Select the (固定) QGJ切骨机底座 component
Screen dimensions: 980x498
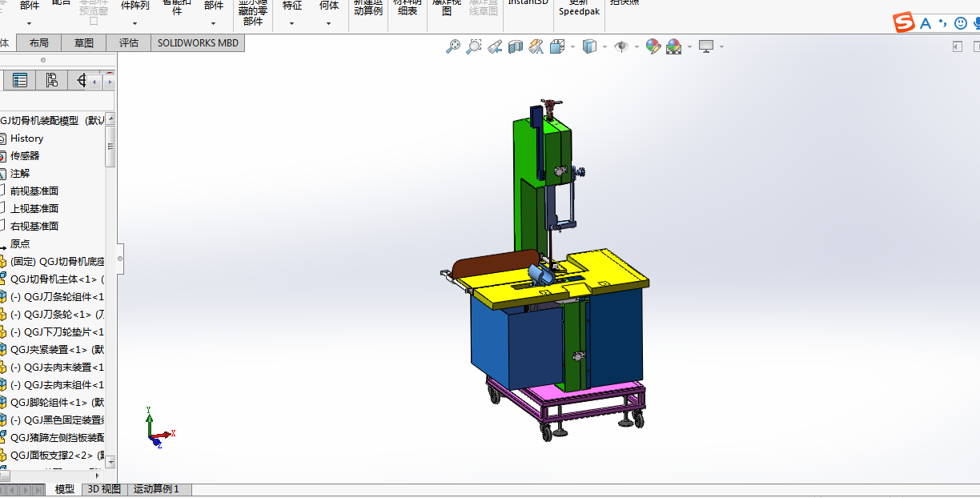[x=58, y=262]
